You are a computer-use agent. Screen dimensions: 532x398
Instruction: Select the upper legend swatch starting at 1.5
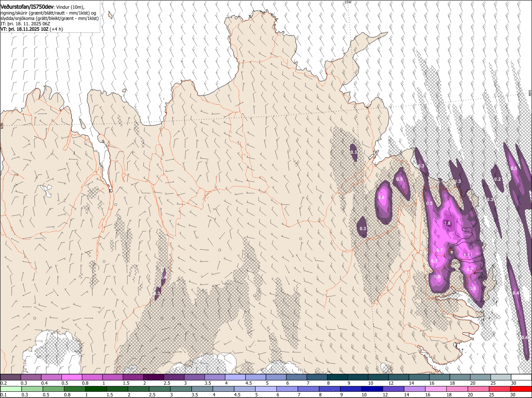pyautogui.click(x=133, y=377)
